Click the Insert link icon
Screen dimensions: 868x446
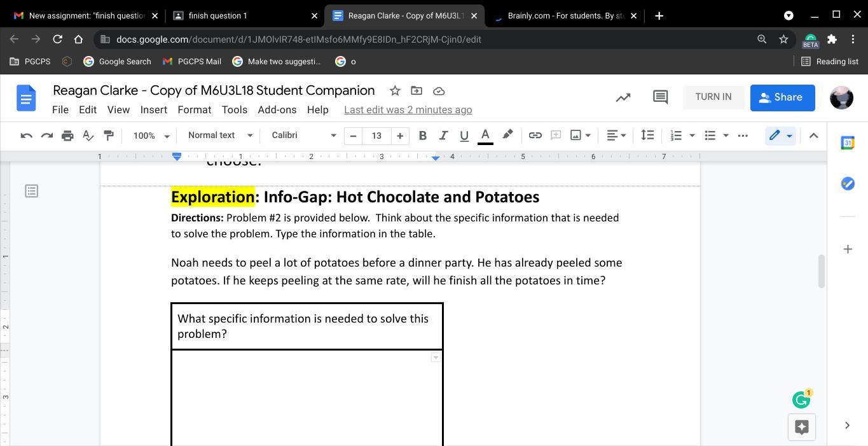click(535, 136)
